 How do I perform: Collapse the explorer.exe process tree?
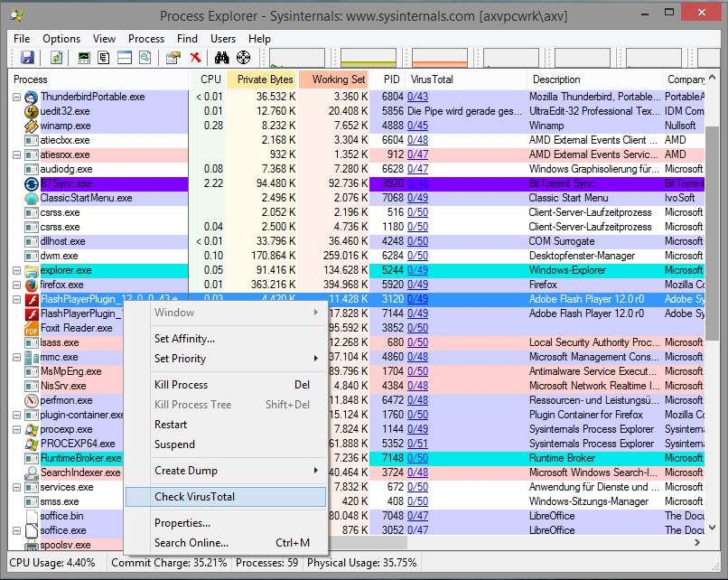coord(17,270)
